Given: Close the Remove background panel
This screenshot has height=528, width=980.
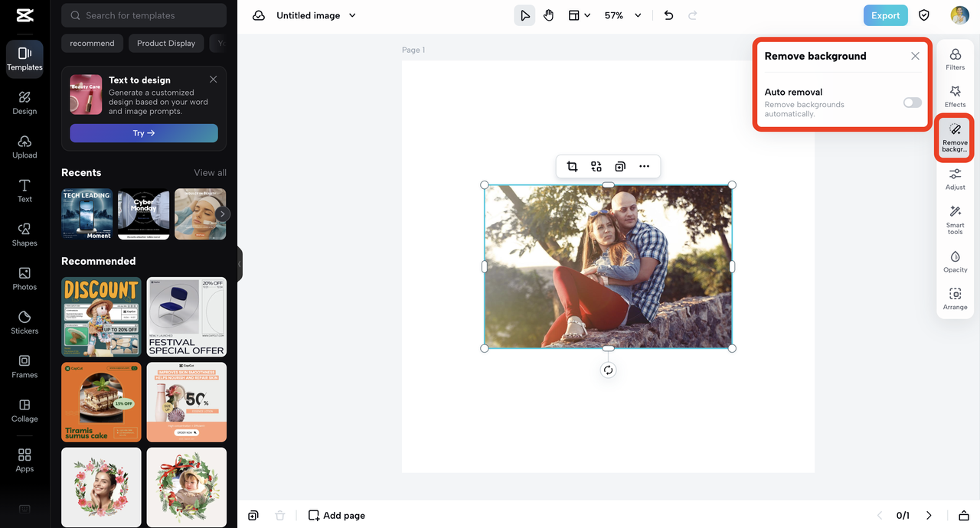Looking at the screenshot, I should tap(915, 56).
